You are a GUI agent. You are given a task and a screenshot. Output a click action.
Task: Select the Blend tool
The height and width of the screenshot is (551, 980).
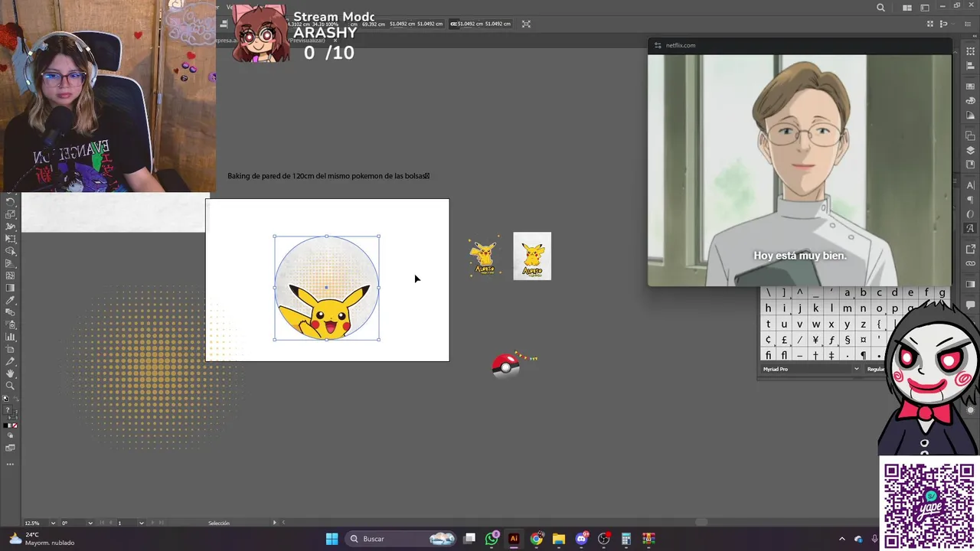point(11,312)
